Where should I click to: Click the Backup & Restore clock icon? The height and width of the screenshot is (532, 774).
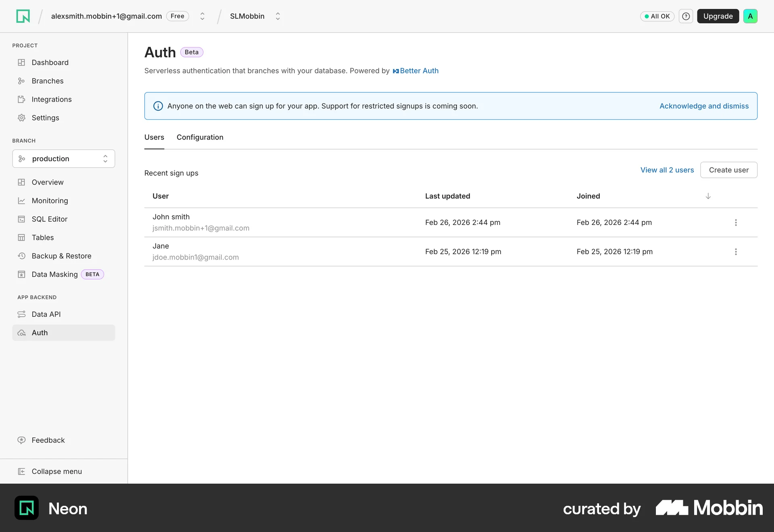21,256
